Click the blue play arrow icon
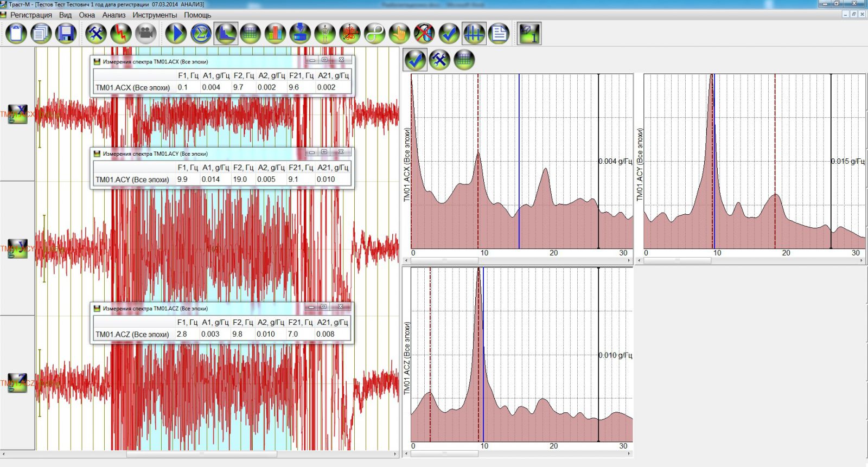The height and width of the screenshot is (467, 868). [175, 34]
